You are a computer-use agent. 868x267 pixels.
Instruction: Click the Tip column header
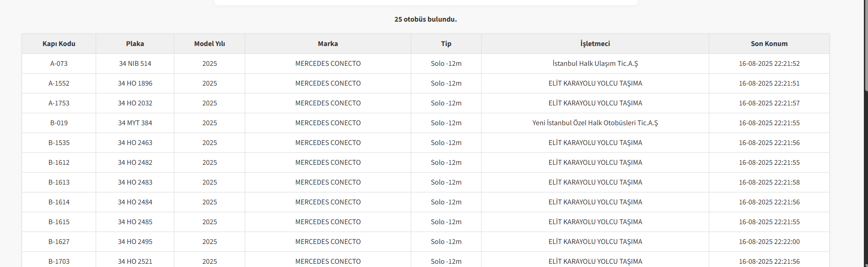[446, 44]
